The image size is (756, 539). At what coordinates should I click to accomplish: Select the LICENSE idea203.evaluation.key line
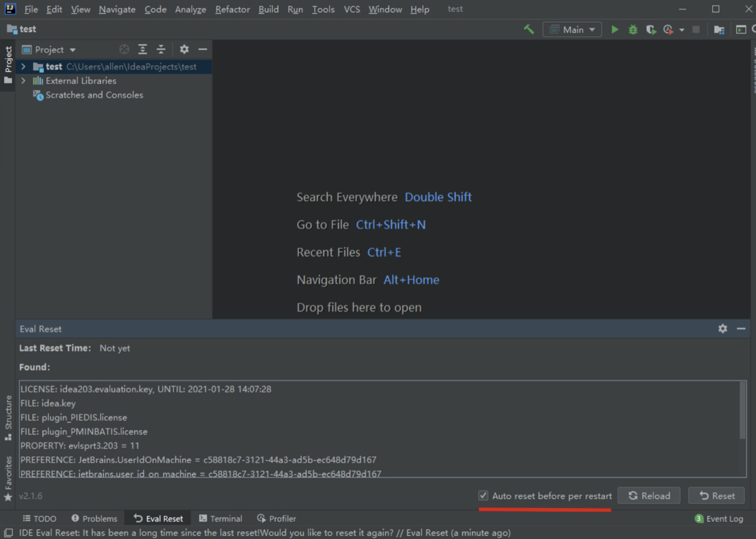click(146, 389)
